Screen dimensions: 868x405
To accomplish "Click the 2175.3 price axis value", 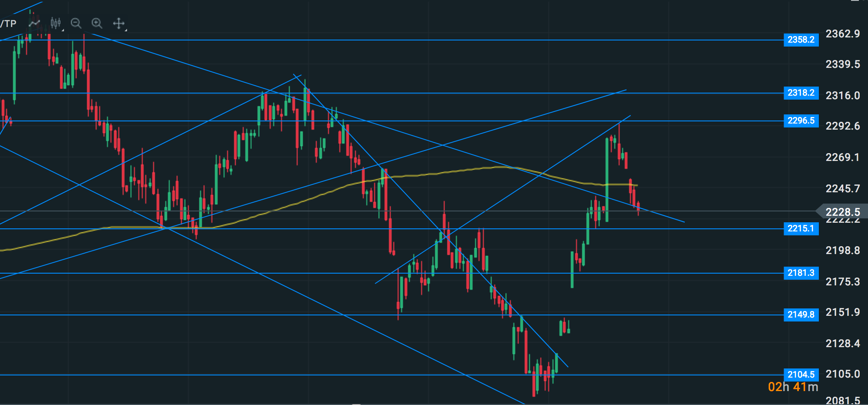I will click(x=843, y=281).
